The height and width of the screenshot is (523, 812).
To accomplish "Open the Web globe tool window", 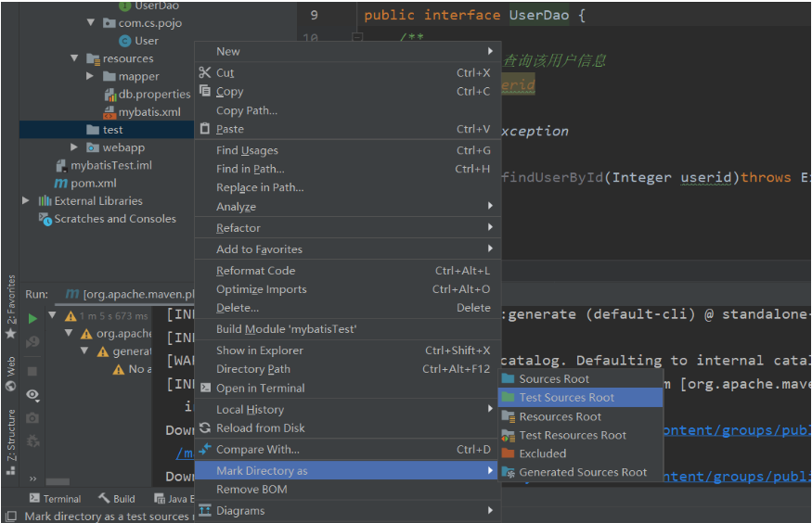I will 11,374.
